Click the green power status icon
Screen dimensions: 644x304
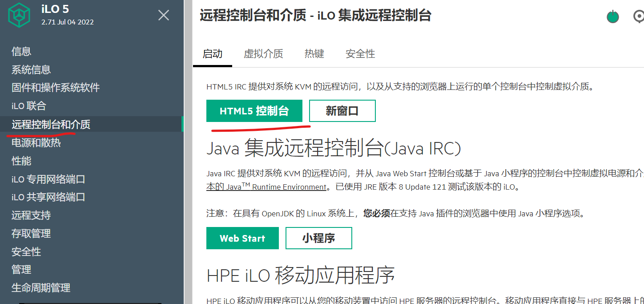pyautogui.click(x=613, y=17)
